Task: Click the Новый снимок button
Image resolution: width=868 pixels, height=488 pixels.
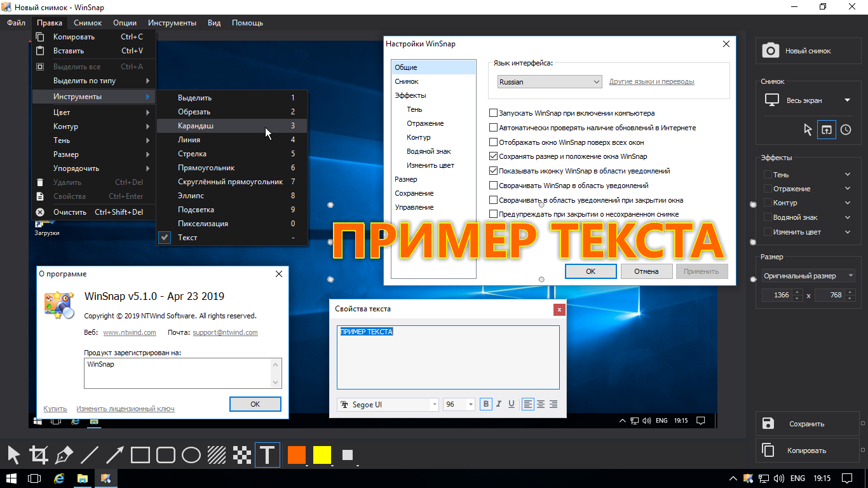Action: point(808,51)
